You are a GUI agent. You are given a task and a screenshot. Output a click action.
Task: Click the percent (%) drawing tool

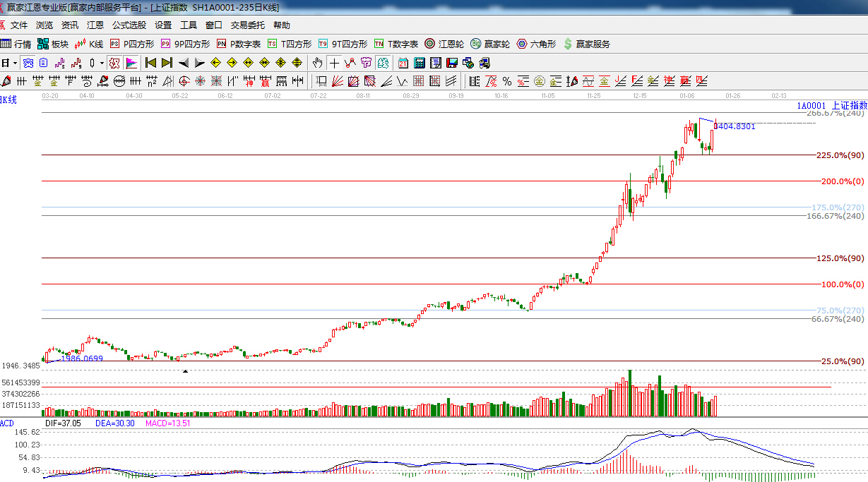tap(506, 81)
